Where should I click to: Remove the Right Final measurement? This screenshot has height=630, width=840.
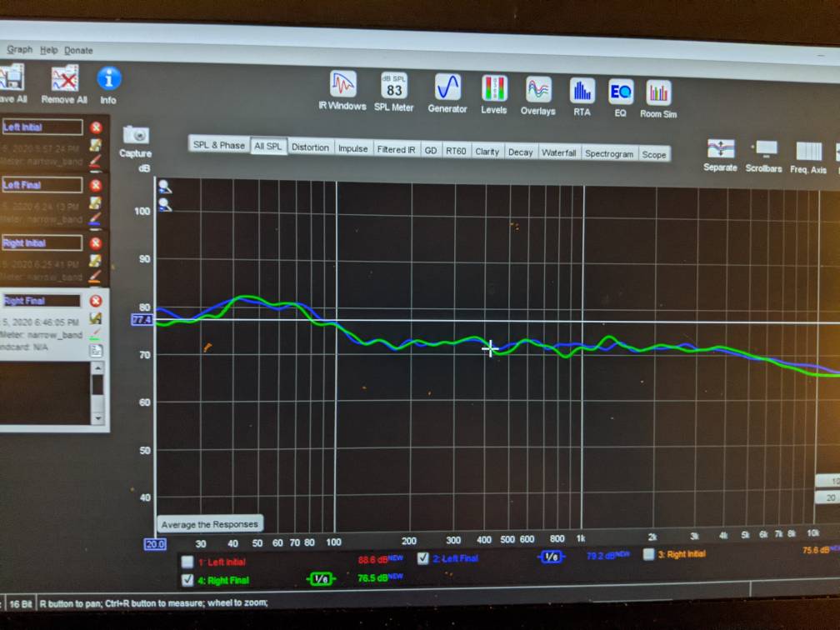pyautogui.click(x=96, y=301)
